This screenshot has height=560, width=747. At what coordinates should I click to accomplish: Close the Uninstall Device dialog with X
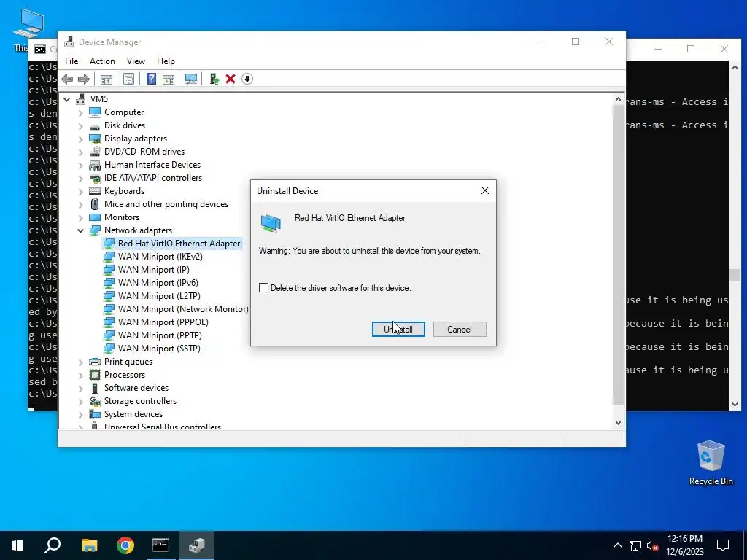pos(485,190)
